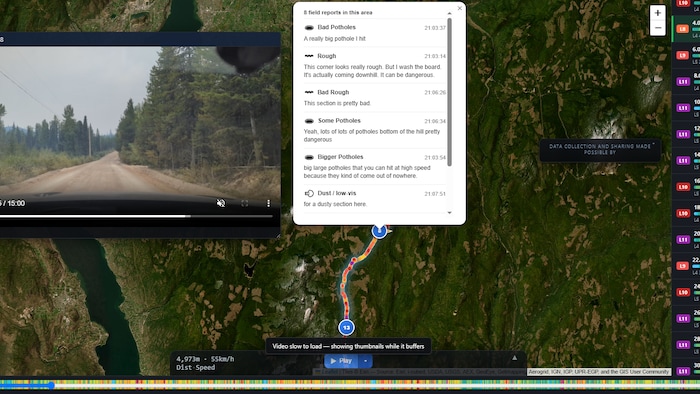The height and width of the screenshot is (394, 700).
Task: Select the L11 badge in 8.0 row
Action: click(683, 82)
